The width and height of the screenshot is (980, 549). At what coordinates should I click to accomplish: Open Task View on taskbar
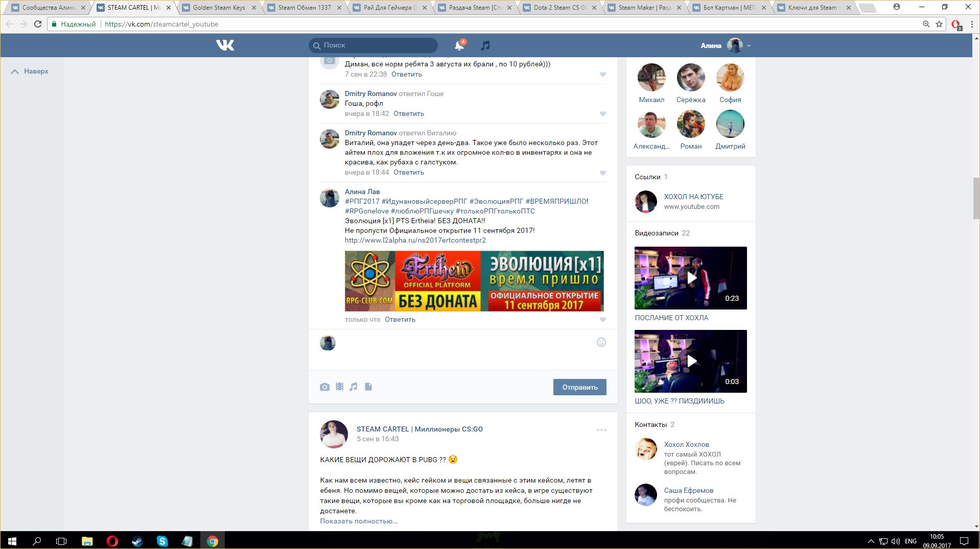[x=61, y=541]
